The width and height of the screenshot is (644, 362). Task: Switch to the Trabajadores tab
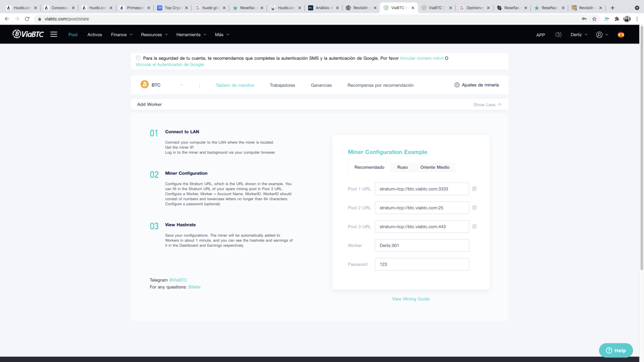click(x=282, y=85)
